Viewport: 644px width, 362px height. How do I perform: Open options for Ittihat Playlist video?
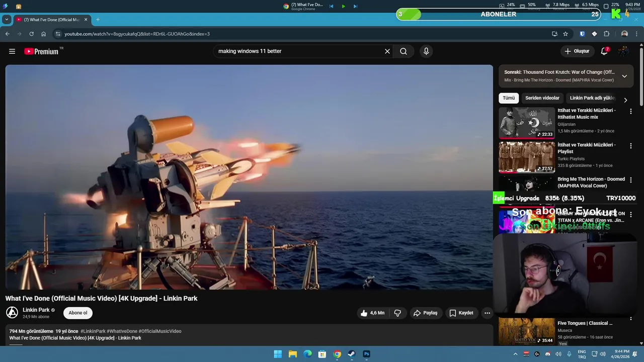tap(631, 146)
